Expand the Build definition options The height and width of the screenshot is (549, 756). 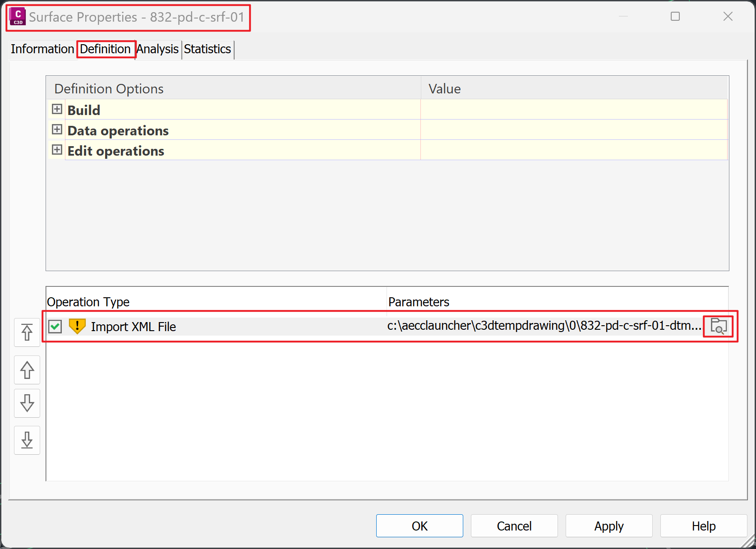pyautogui.click(x=57, y=109)
